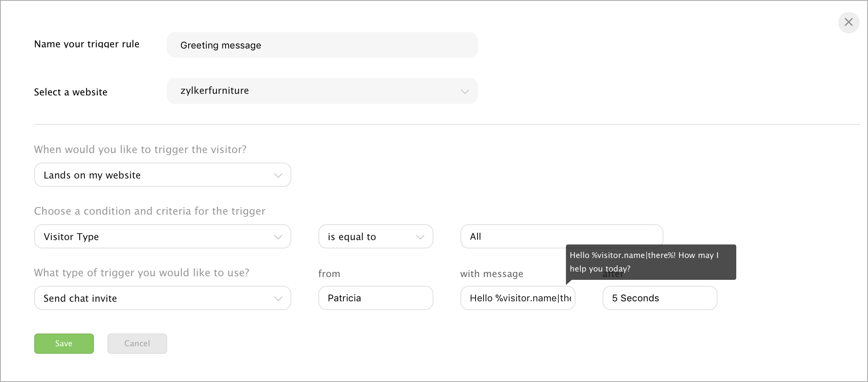The height and width of the screenshot is (382, 868).
Task: Click the 'with message' label
Action: click(492, 273)
